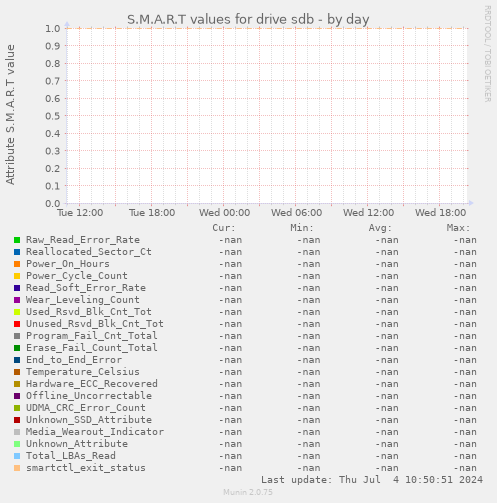Select the Temperature_Celsius legend label

tap(83, 372)
